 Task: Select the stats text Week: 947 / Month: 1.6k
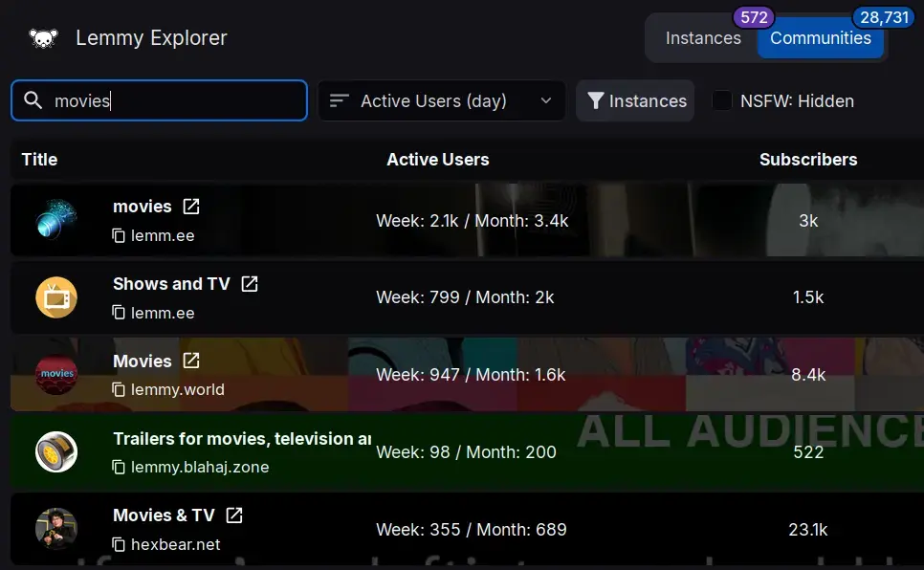[x=471, y=374]
